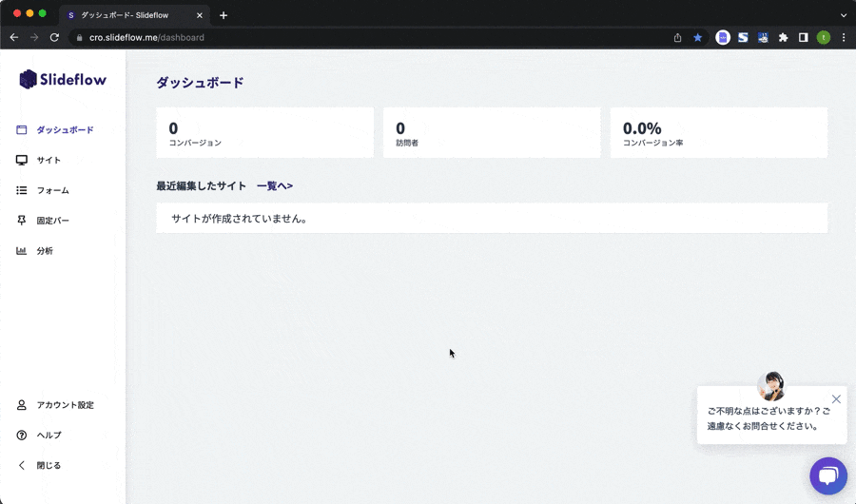The width and height of the screenshot is (856, 504).
Task: Go back in the browser
Action: [x=14, y=38]
